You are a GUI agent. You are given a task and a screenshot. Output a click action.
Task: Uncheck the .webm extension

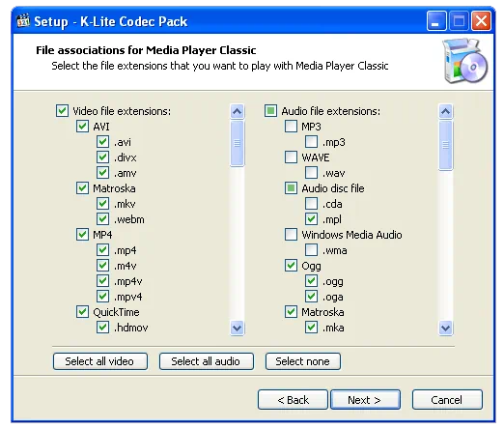[102, 219]
